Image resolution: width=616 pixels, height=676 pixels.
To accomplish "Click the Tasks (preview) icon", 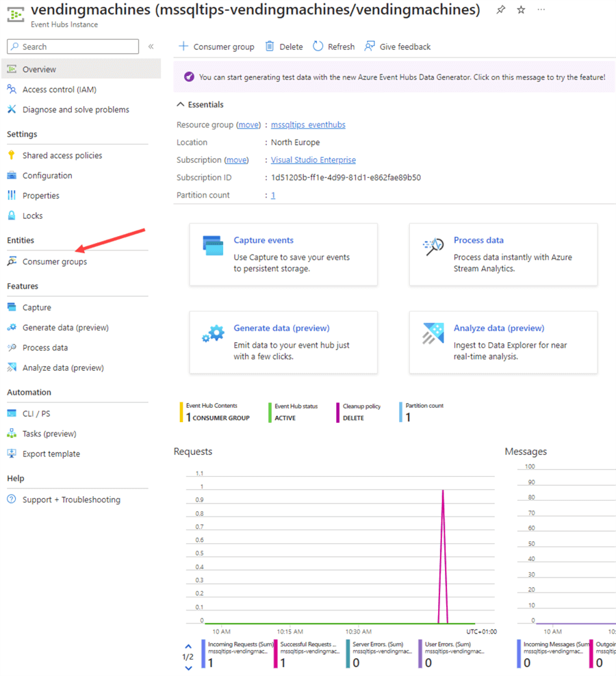I will tap(12, 433).
